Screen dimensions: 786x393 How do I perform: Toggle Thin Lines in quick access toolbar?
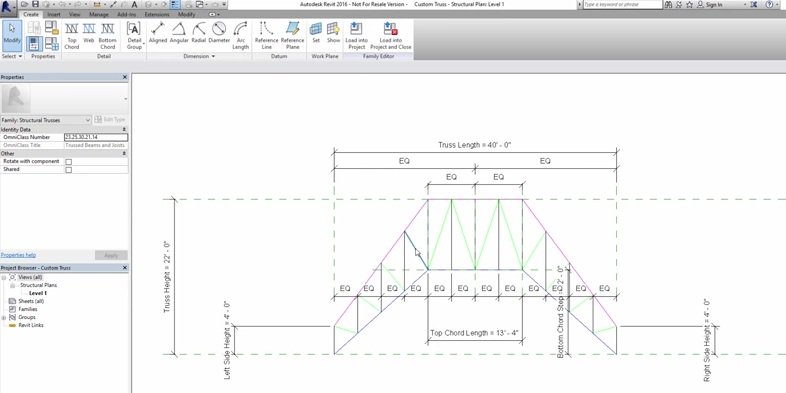pos(175,4)
